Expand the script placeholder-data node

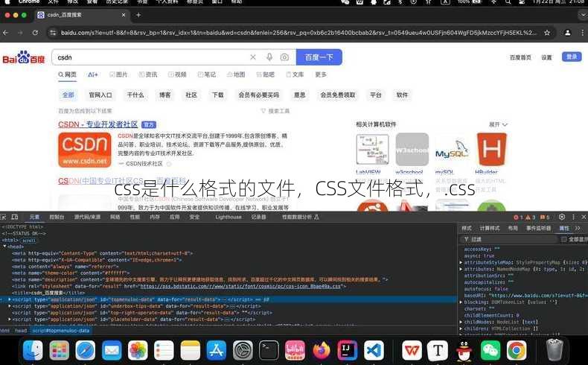pyautogui.click(x=10, y=320)
